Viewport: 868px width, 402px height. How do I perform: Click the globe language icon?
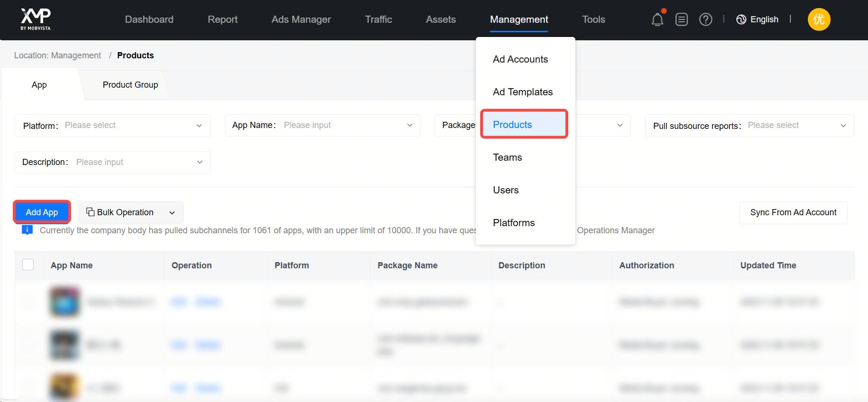tap(741, 19)
